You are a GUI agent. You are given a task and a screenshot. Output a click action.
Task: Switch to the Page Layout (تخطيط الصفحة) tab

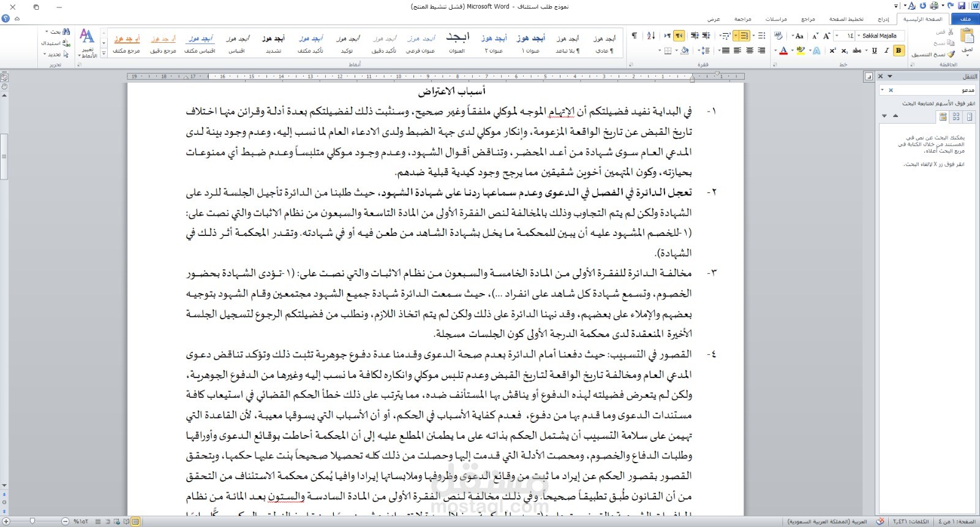[x=846, y=20]
